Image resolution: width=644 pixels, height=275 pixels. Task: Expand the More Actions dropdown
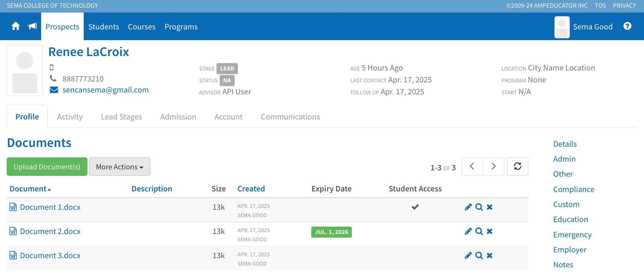pyautogui.click(x=120, y=167)
